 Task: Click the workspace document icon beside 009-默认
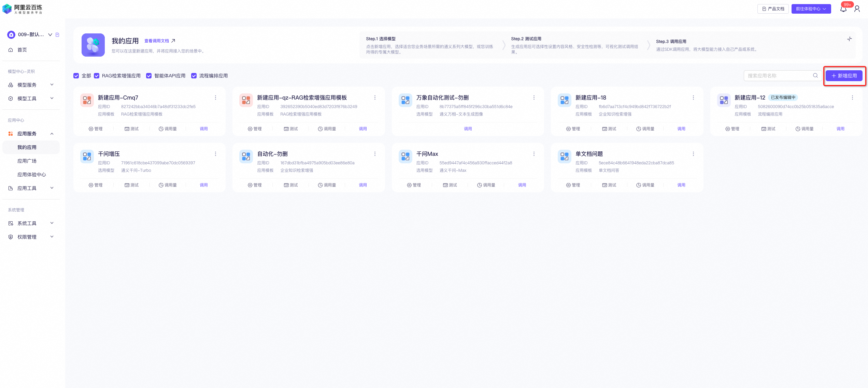point(57,35)
